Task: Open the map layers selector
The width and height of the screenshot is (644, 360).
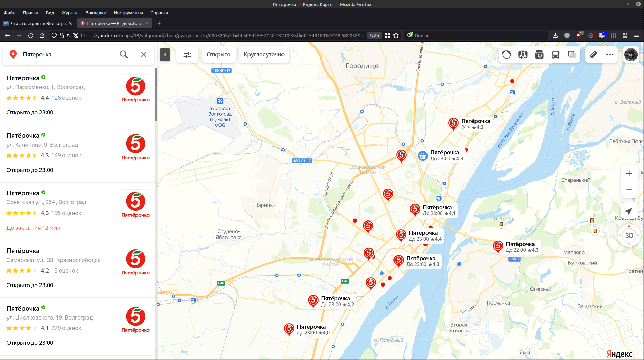Action: pyautogui.click(x=572, y=54)
